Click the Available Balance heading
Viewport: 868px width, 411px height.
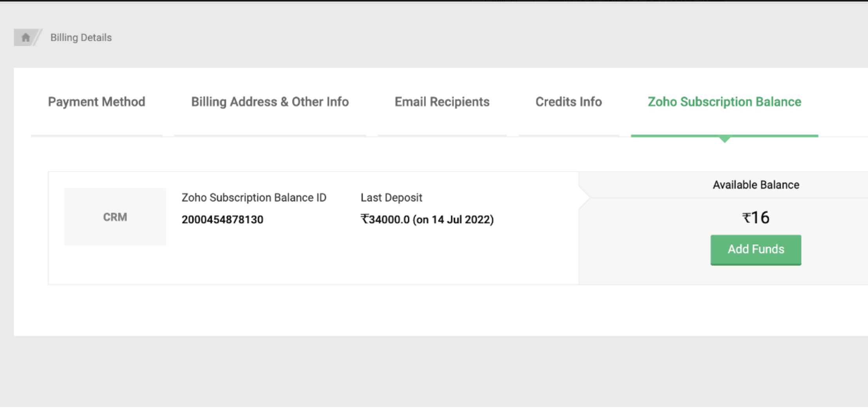pyautogui.click(x=756, y=185)
